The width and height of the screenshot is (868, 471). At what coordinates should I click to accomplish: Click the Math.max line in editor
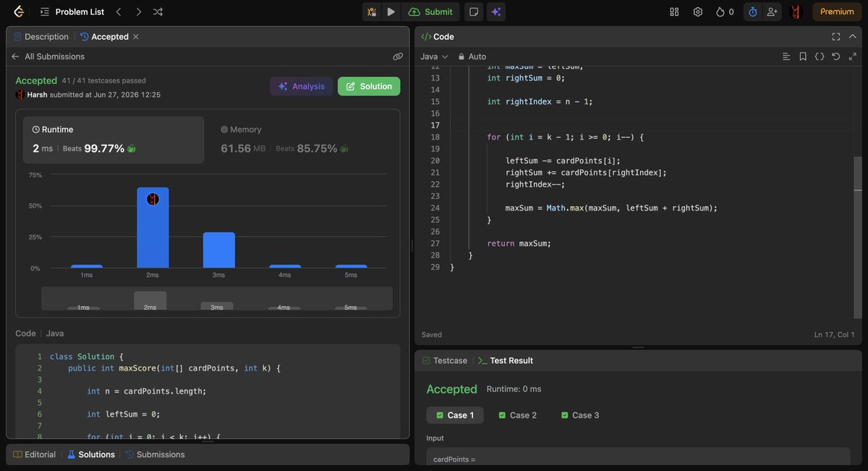pos(611,208)
